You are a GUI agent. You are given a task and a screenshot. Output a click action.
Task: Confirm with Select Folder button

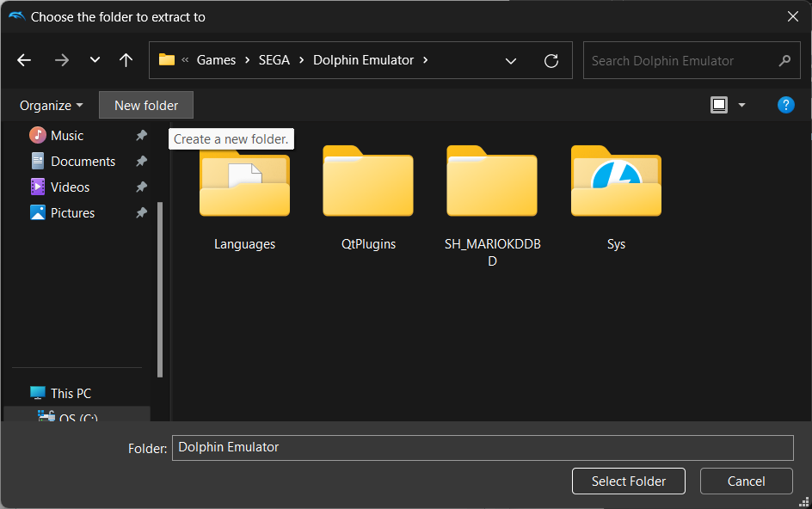coord(629,481)
